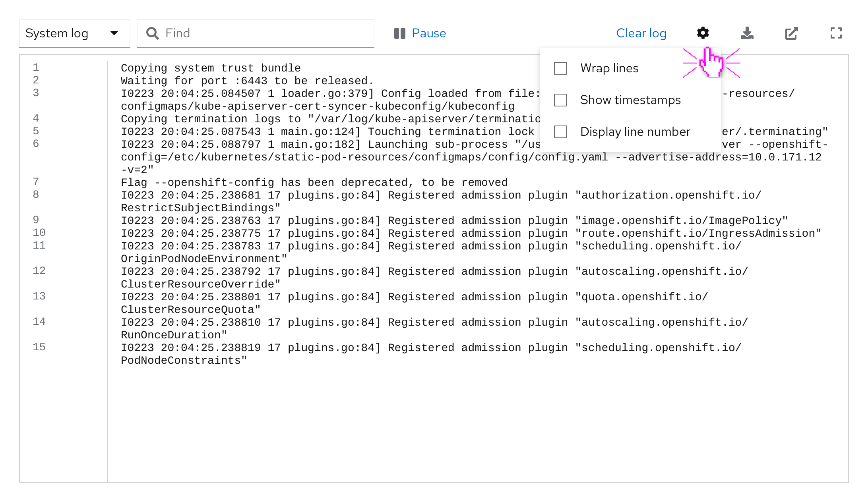Enable Show timestamps option
The image size is (868, 502).
click(x=560, y=99)
